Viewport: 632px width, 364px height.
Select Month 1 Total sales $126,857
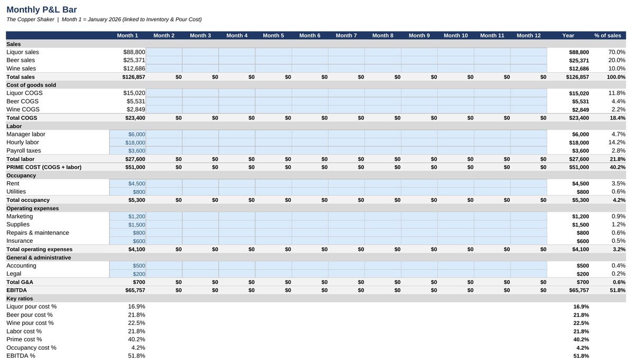127,77
